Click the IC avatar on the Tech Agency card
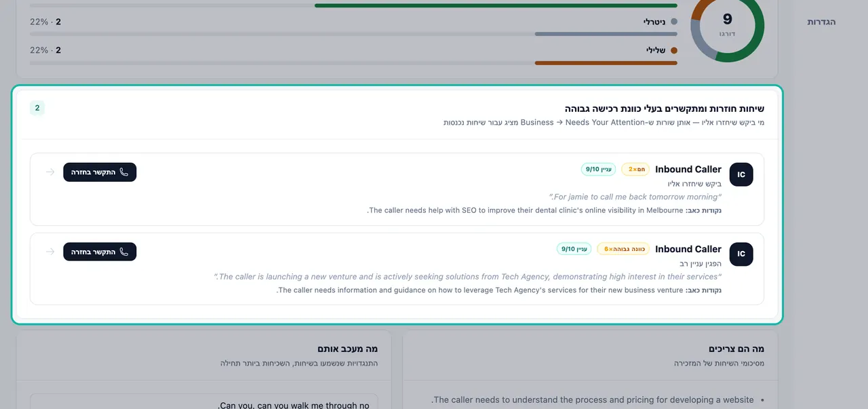The height and width of the screenshot is (409, 868). (741, 254)
